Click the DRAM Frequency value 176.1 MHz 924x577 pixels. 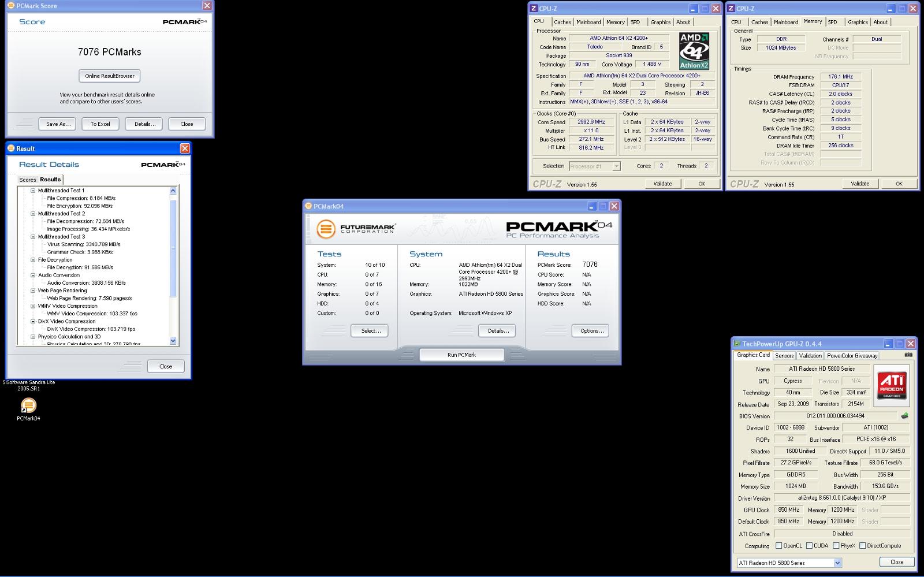point(840,76)
